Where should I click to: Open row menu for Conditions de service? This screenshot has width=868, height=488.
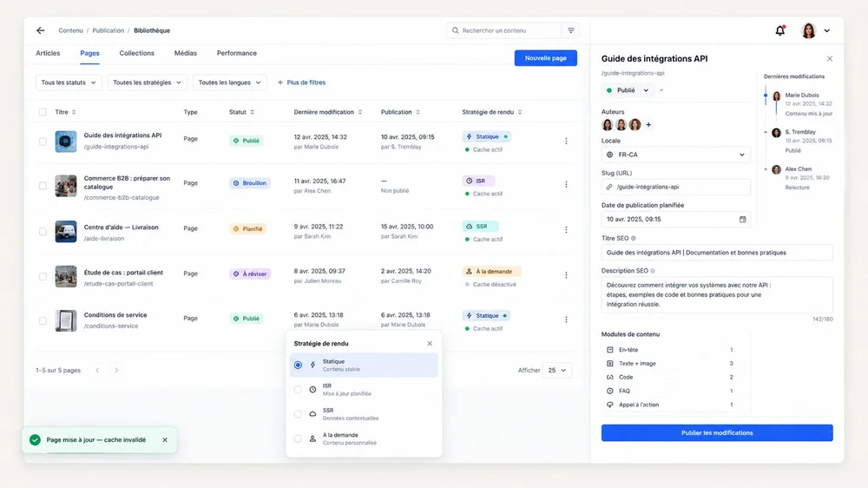pyautogui.click(x=566, y=319)
